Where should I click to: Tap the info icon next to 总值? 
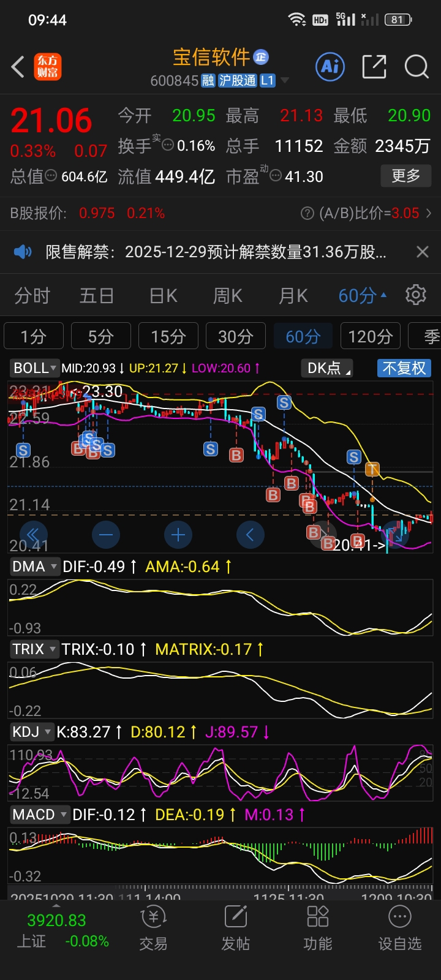[x=51, y=176]
